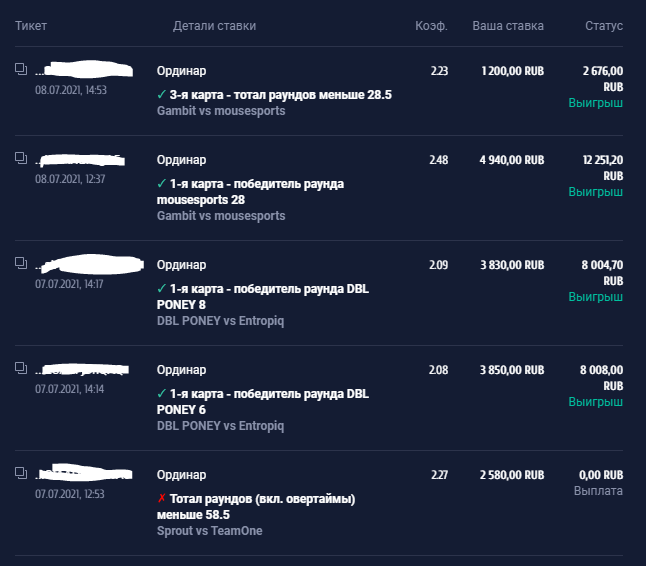Viewport: 646px width, 566px height.
Task: Copy ticket ID of the 08.07.2021 14:53 bet
Action: coord(21,69)
